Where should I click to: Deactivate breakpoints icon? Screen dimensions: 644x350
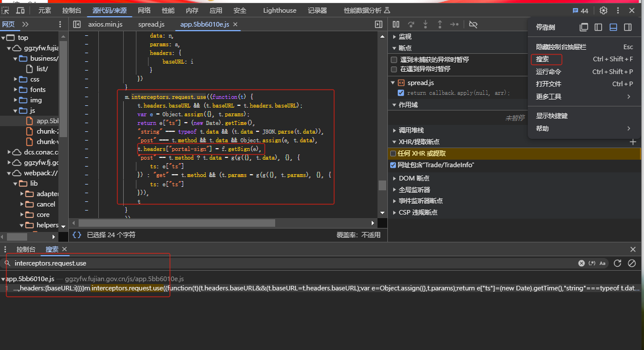[473, 24]
